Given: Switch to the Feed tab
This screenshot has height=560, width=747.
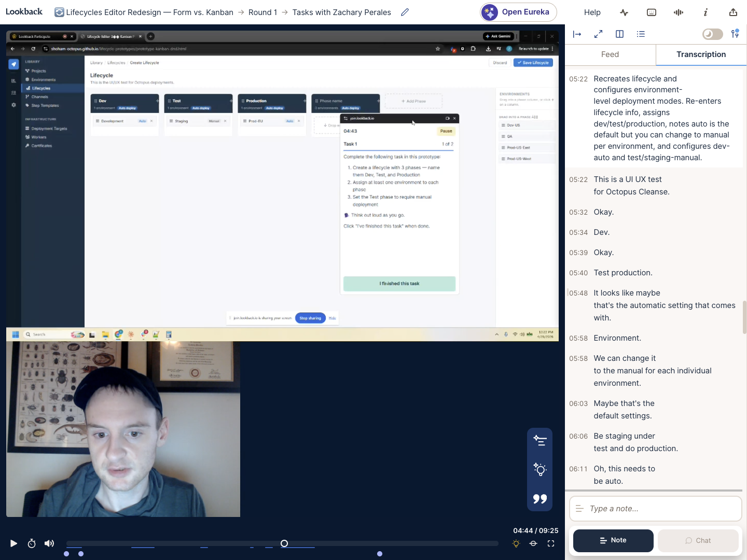Looking at the screenshot, I should coord(610,54).
